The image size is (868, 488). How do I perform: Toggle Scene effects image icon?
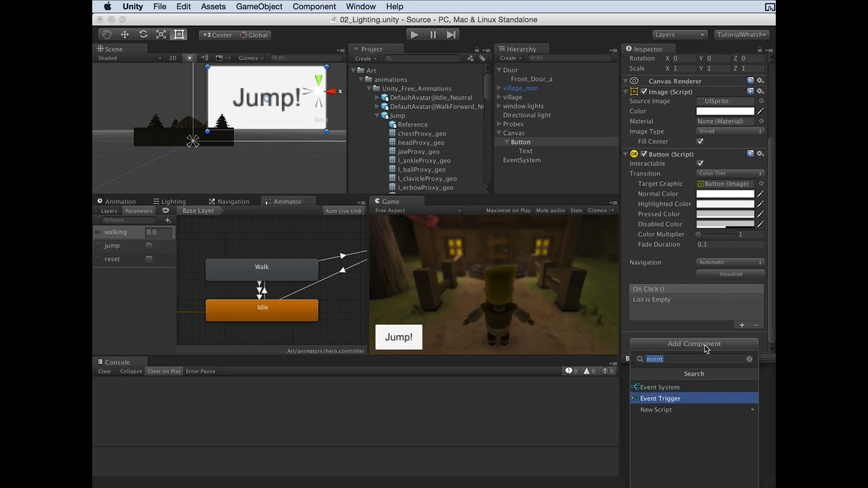coord(220,58)
